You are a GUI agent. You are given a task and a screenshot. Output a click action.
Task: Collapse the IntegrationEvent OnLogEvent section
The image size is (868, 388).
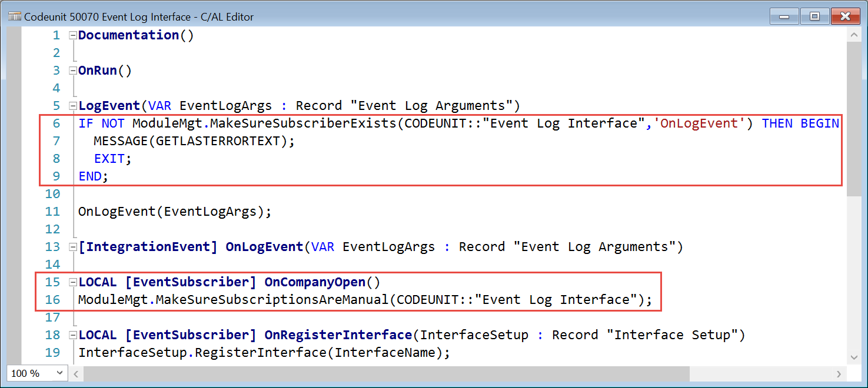(x=73, y=247)
